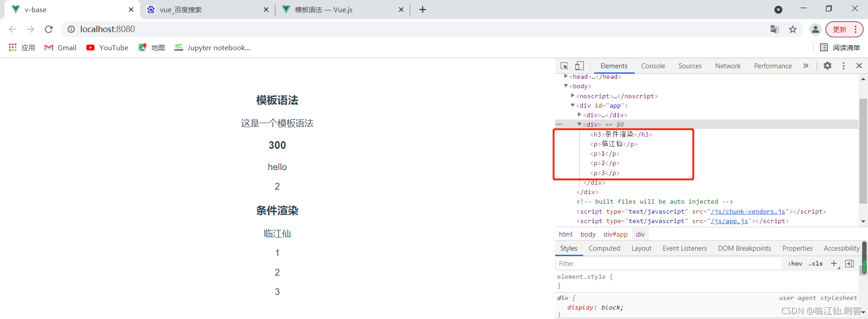The width and height of the screenshot is (868, 319).
Task: Open the Layout pane tab
Action: coord(641,248)
